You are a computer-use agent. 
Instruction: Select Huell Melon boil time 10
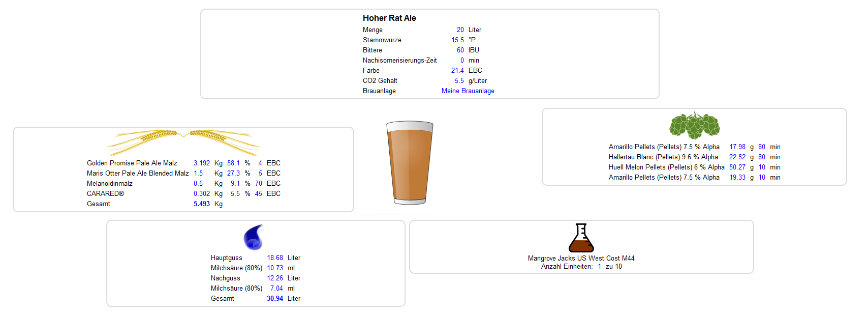point(762,167)
